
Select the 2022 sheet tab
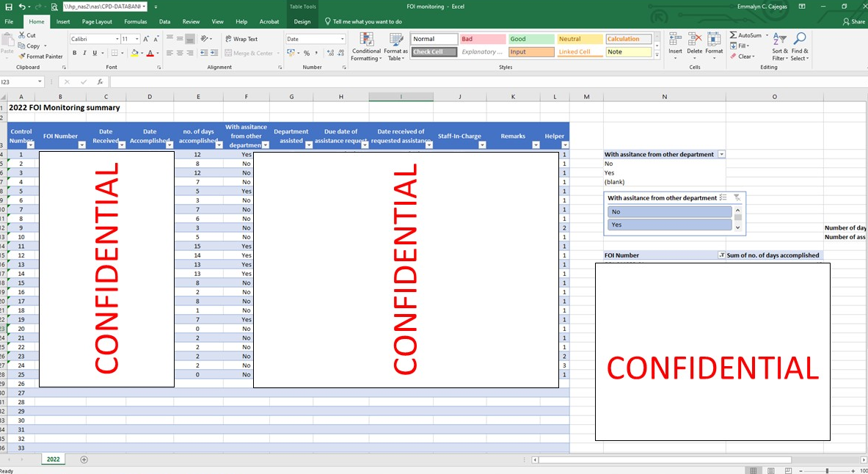pyautogui.click(x=53, y=459)
